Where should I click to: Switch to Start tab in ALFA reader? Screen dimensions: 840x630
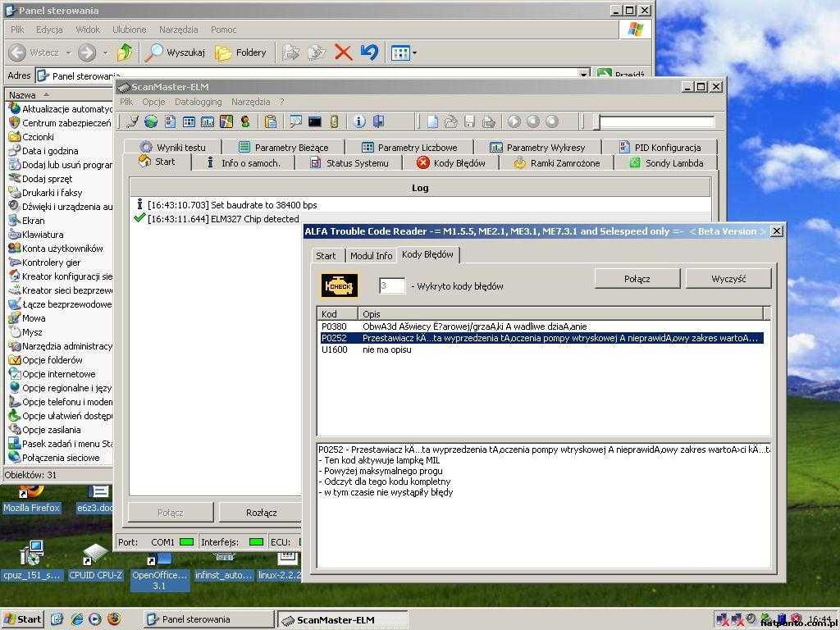(x=326, y=256)
